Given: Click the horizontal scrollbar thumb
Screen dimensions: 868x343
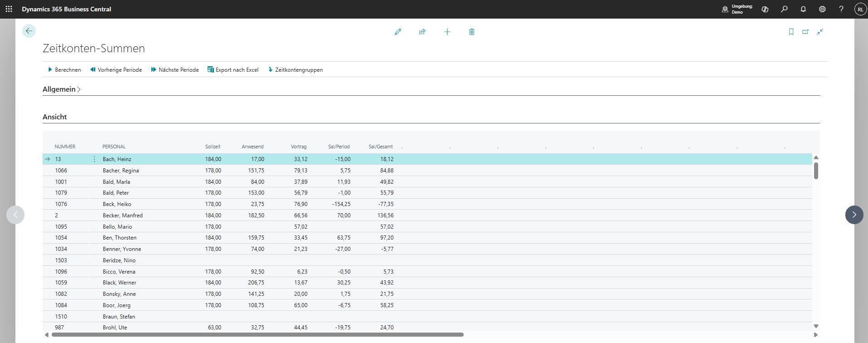Looking at the screenshot, I should [257, 335].
